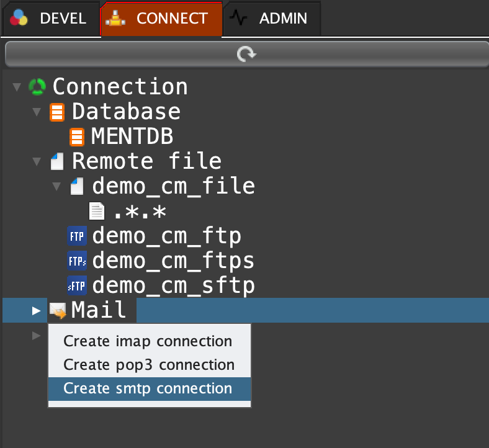
Task: Collapse the Remote file tree node
Action: coord(37,162)
